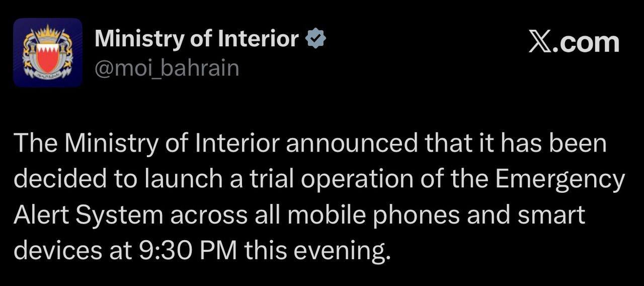
Task: Click the X logo in the corner
Action: click(x=541, y=42)
